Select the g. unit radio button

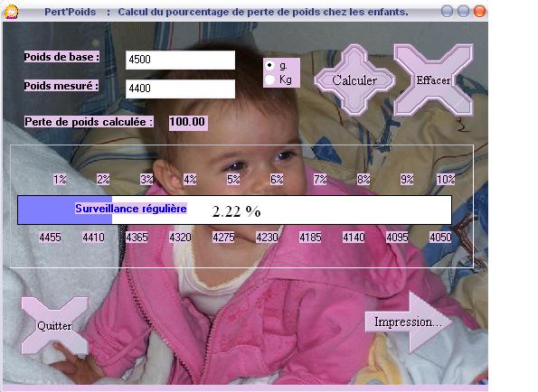270,65
